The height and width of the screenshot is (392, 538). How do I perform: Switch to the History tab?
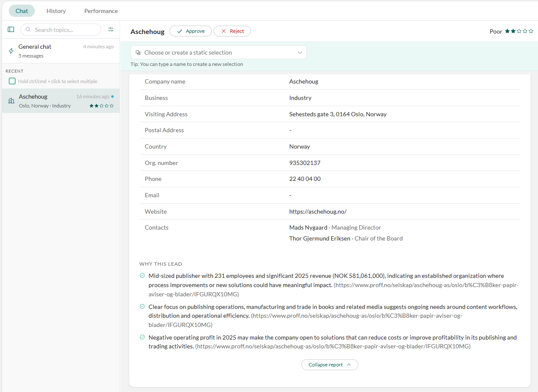point(56,11)
